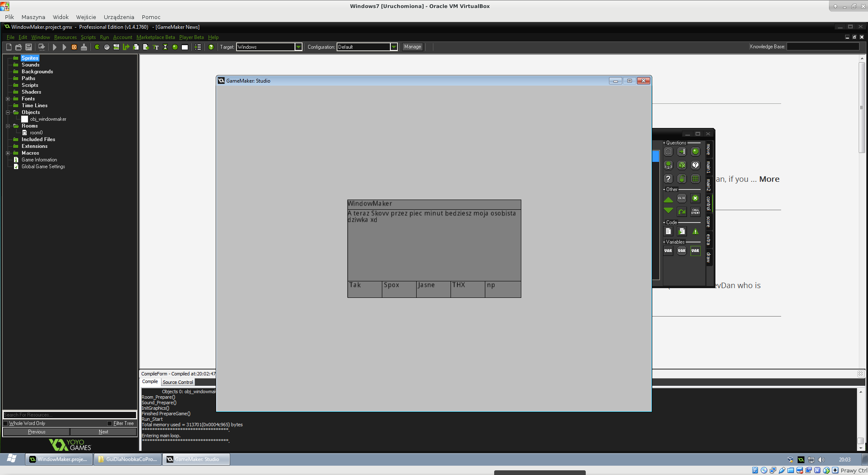
Task: Open the Resources menu
Action: pos(65,37)
